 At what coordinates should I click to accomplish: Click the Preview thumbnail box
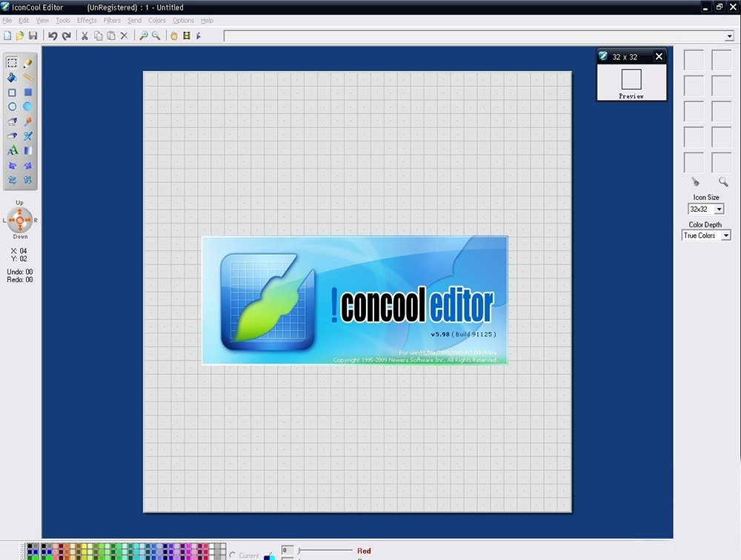point(631,79)
